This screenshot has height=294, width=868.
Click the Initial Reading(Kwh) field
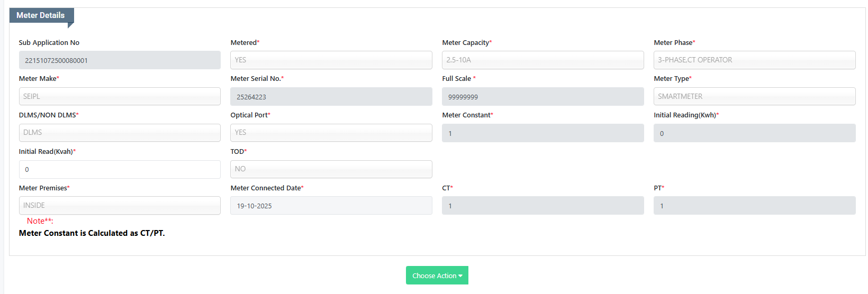754,133
